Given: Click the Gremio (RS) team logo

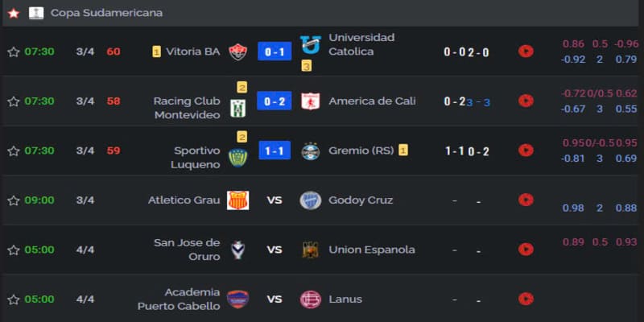Looking at the screenshot, I should 311,151.
